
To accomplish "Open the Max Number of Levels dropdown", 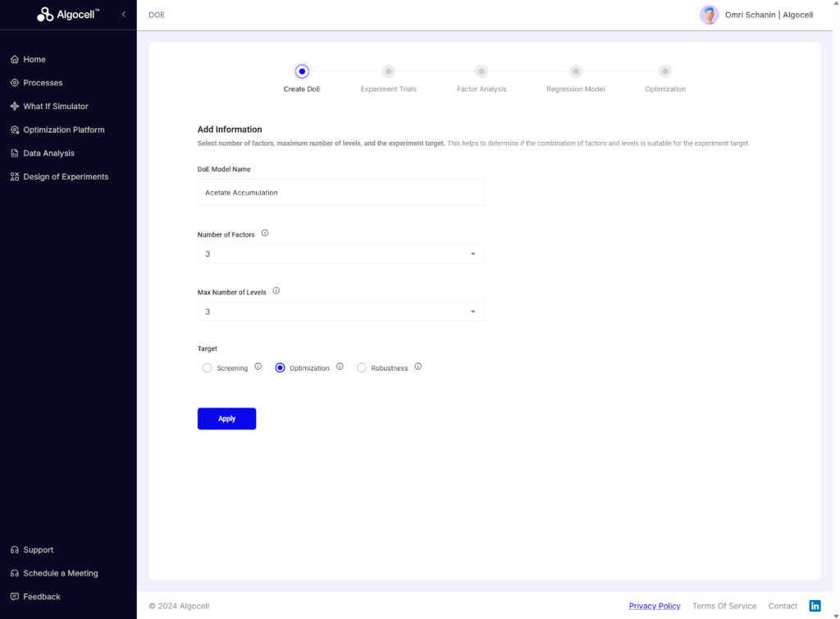I will (x=340, y=312).
